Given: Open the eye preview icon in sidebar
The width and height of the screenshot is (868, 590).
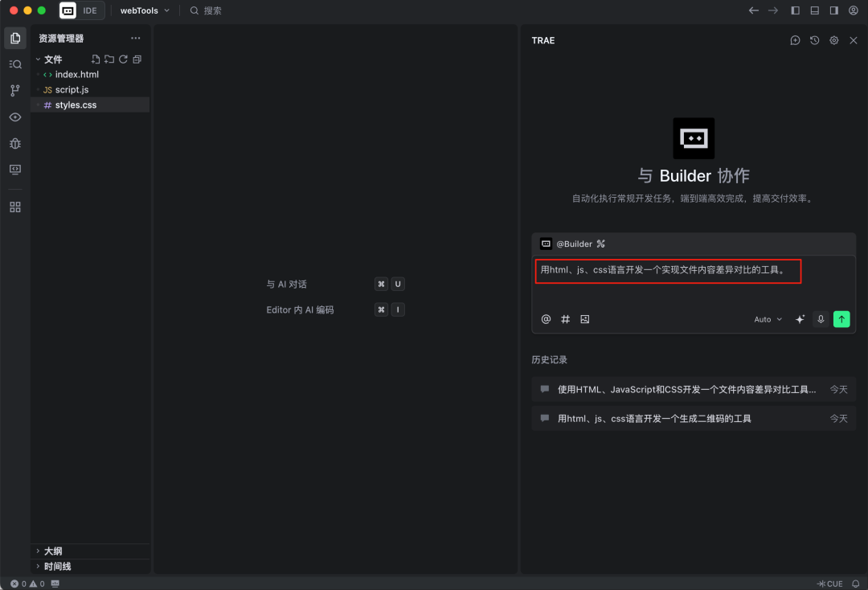Looking at the screenshot, I should click(x=15, y=117).
